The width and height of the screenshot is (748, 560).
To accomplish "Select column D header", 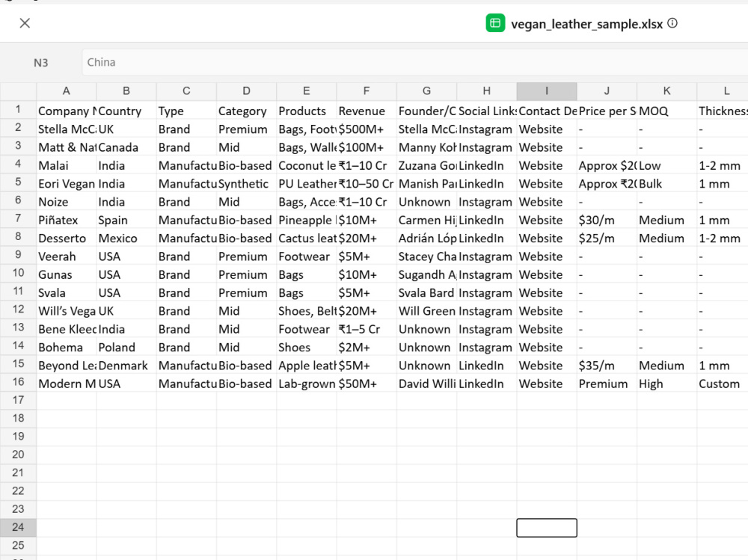I will [247, 90].
